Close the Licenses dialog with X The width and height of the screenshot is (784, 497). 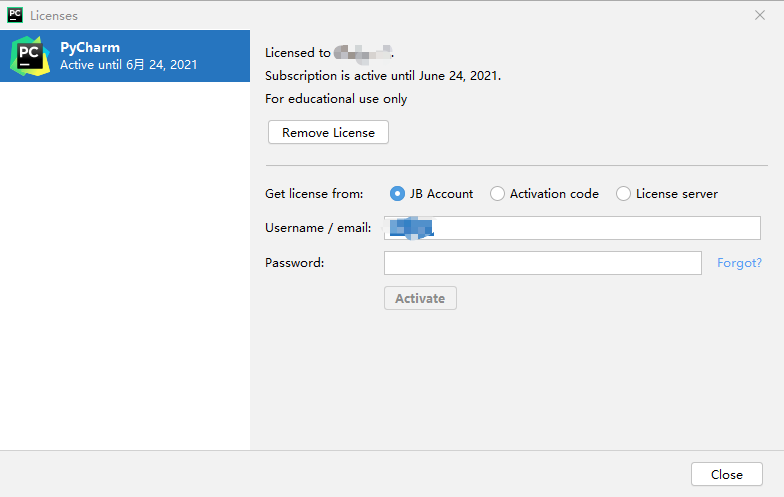(x=760, y=15)
